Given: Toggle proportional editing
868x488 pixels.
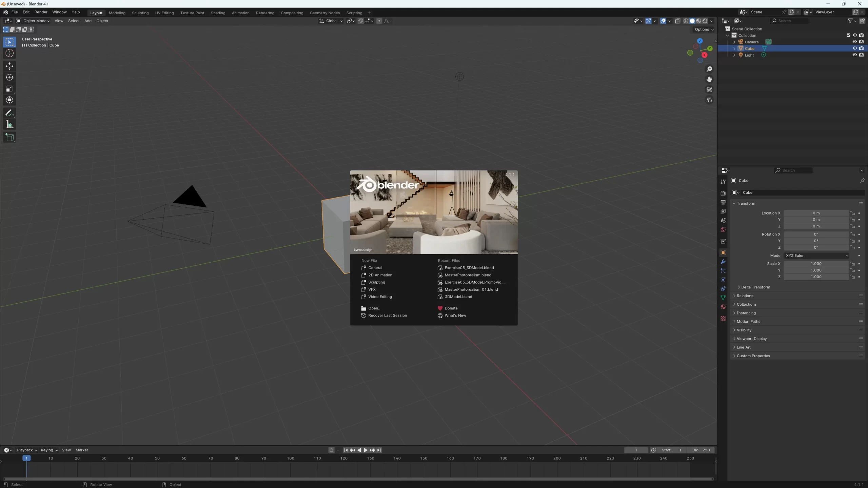Looking at the screenshot, I should pyautogui.click(x=379, y=21).
